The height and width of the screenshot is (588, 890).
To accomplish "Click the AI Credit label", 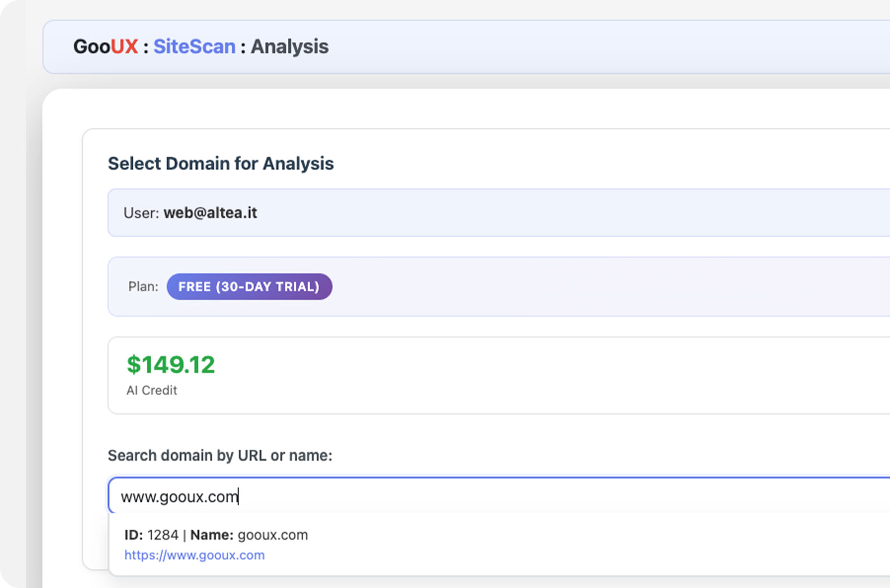I will click(x=152, y=390).
